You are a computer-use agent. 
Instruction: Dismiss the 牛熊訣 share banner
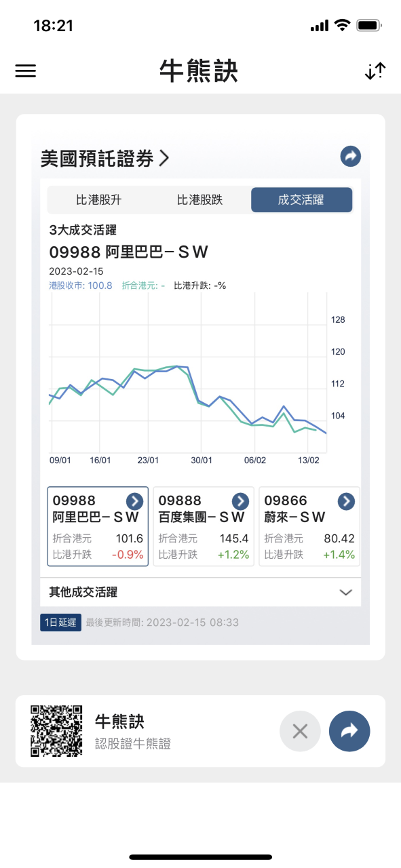tap(300, 731)
